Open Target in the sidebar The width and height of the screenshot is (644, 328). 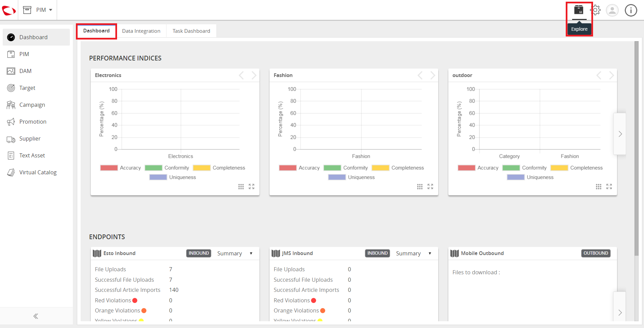36,88
